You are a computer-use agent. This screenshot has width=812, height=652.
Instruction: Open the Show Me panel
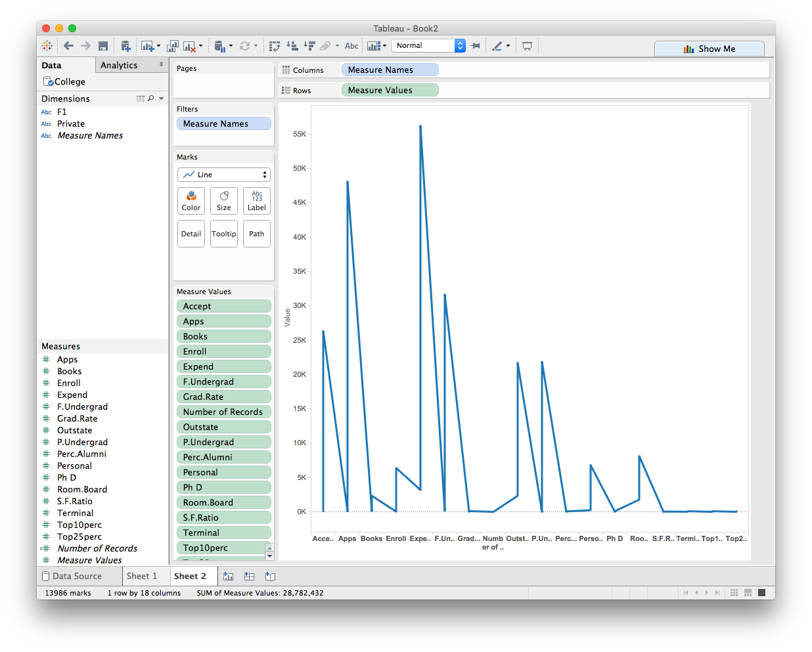tap(710, 49)
